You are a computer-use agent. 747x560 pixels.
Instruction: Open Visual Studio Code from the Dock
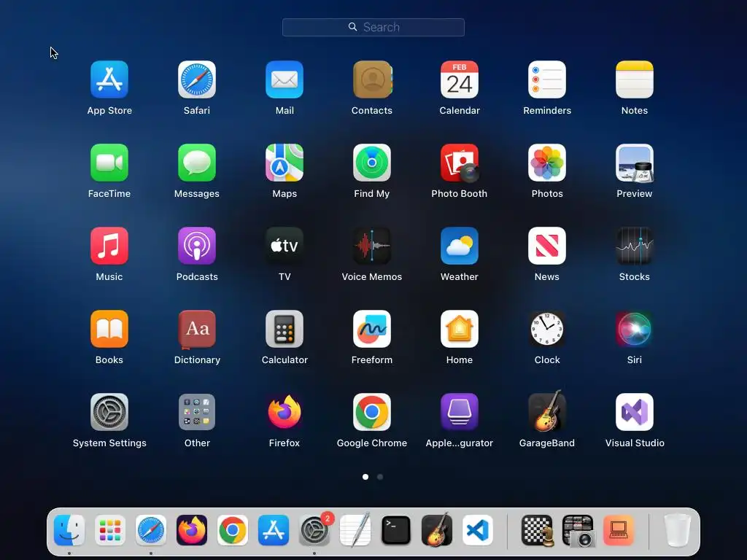pos(478,530)
